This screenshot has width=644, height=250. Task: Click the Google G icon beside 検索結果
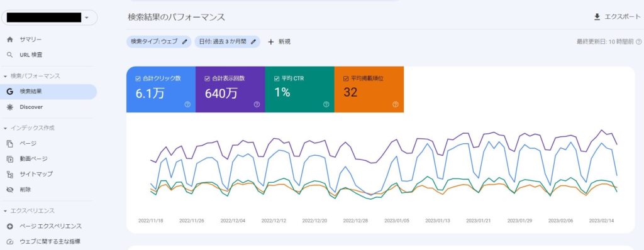[10, 92]
